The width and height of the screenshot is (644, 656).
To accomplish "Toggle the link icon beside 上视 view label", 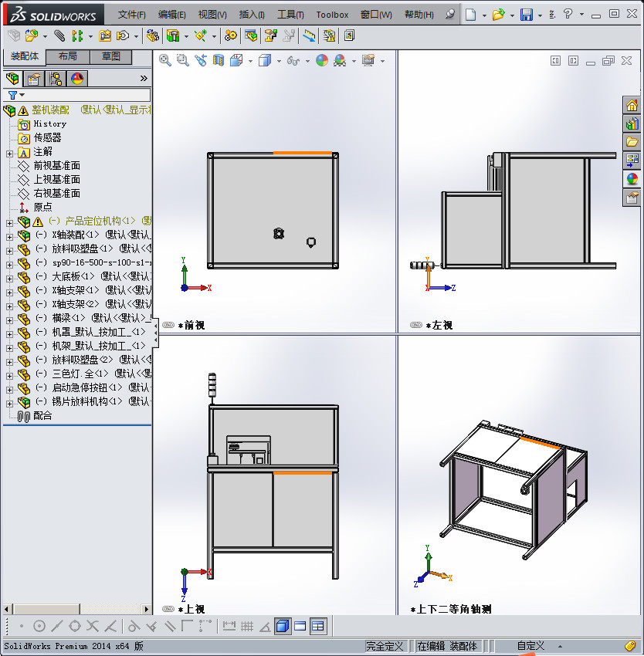I will [x=168, y=609].
